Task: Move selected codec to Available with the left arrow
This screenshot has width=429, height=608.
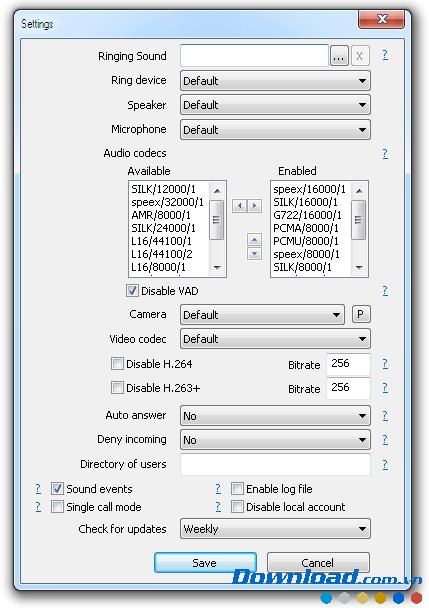Action: [x=240, y=206]
